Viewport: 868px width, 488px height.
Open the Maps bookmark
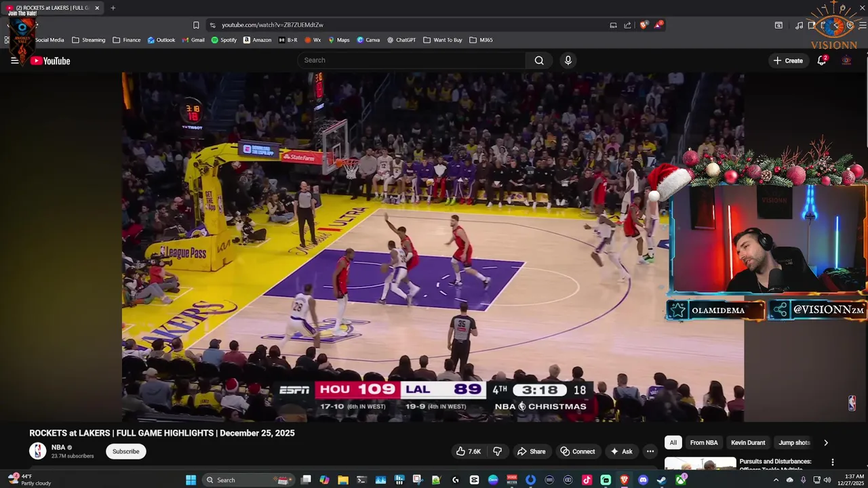click(x=338, y=40)
